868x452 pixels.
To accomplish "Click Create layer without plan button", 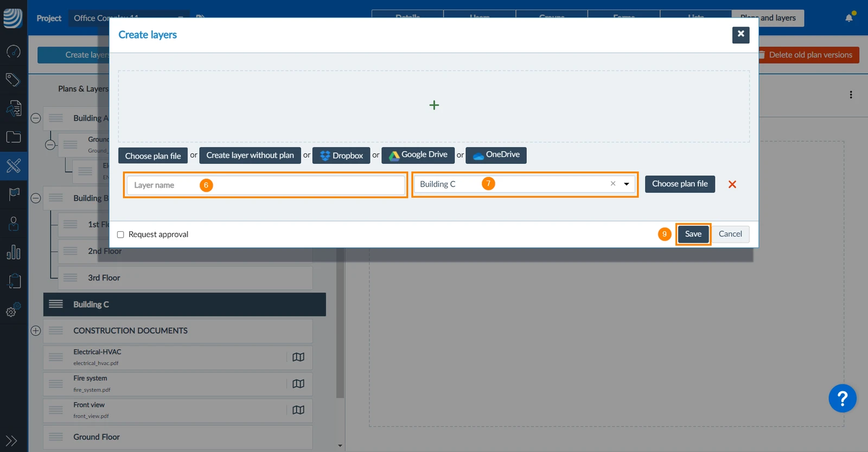I will pos(250,155).
